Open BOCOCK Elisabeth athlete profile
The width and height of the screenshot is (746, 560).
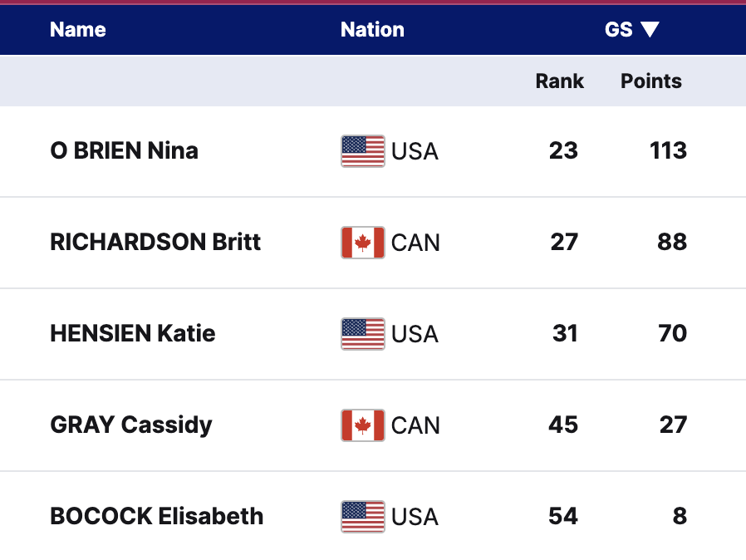157,517
